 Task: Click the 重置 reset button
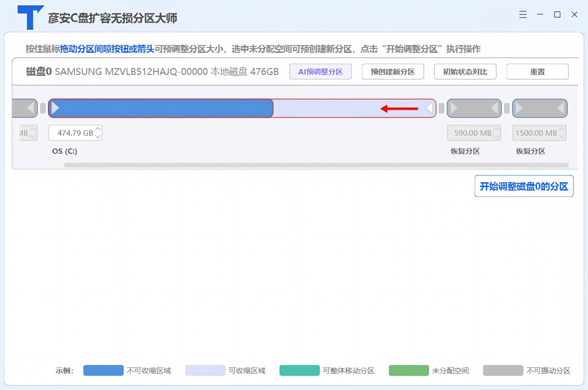537,72
